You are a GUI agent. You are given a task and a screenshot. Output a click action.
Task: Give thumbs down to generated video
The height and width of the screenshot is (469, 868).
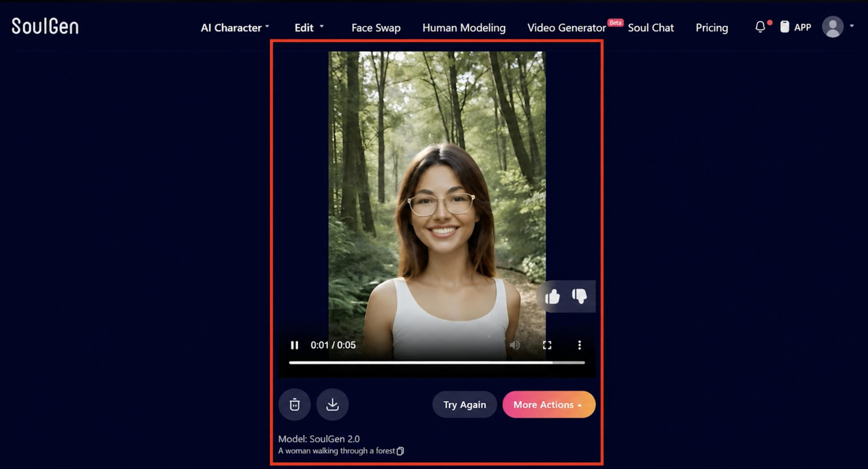(x=579, y=297)
